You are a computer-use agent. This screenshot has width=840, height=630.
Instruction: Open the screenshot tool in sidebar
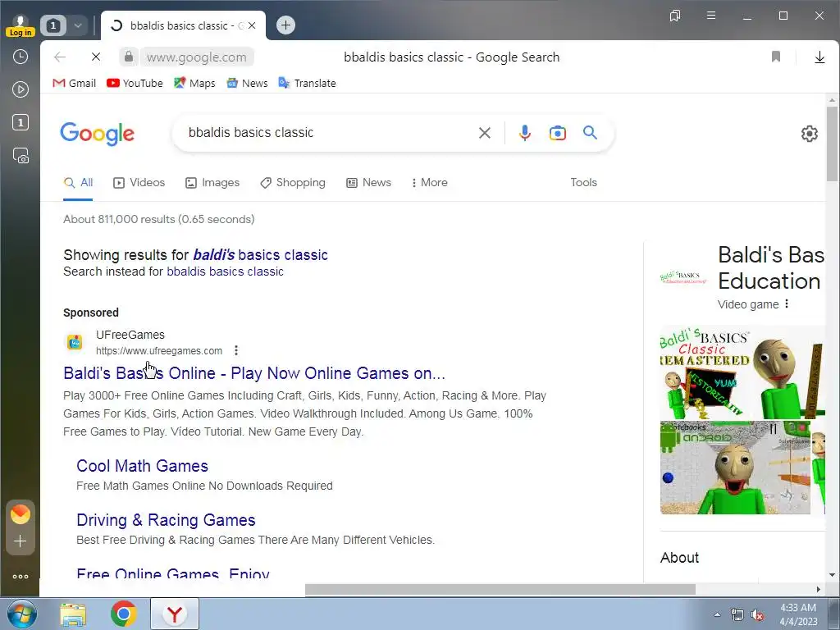tap(21, 156)
